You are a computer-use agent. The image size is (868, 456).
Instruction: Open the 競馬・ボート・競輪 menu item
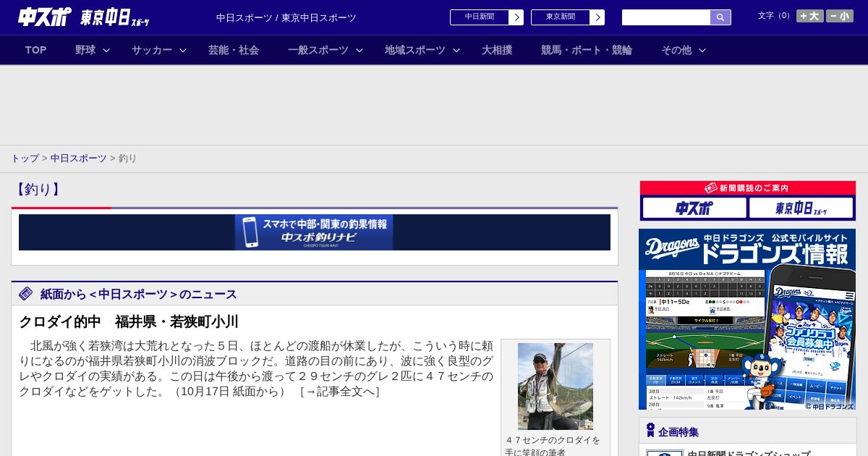tap(587, 50)
